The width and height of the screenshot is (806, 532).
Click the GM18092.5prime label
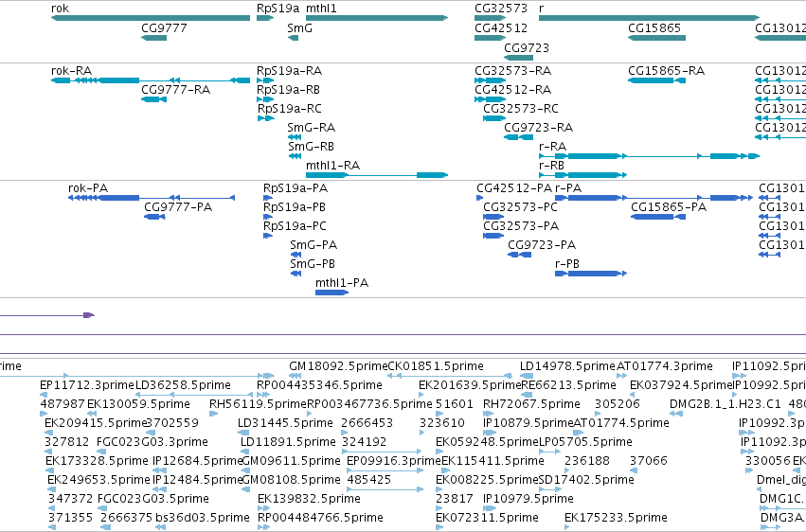338,366
